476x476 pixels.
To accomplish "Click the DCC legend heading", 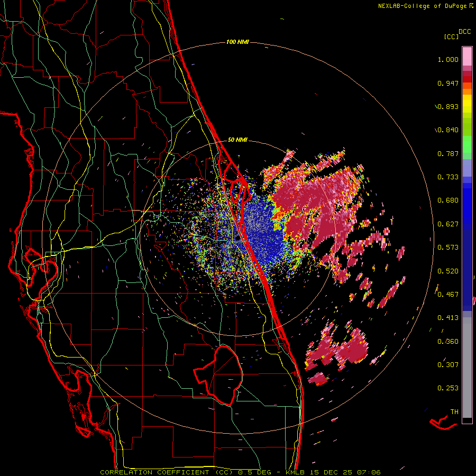I will [x=464, y=32].
